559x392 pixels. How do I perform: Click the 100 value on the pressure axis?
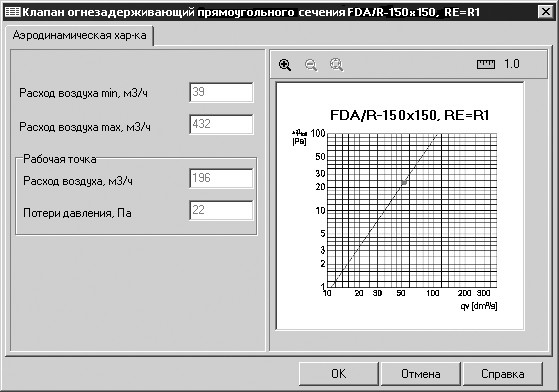318,133
